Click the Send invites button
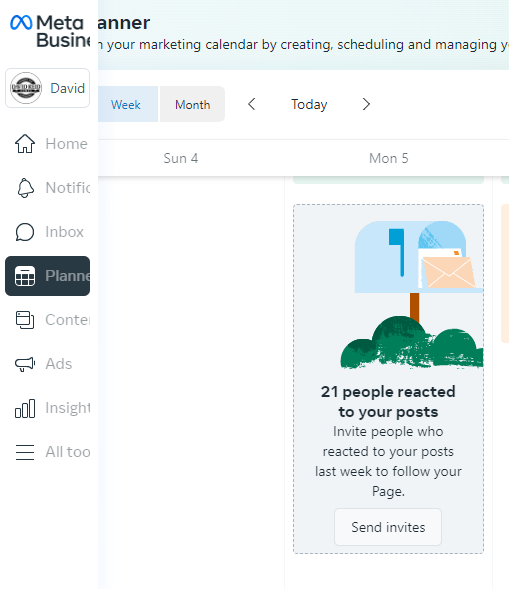The width and height of the screenshot is (509, 589). [x=388, y=527]
